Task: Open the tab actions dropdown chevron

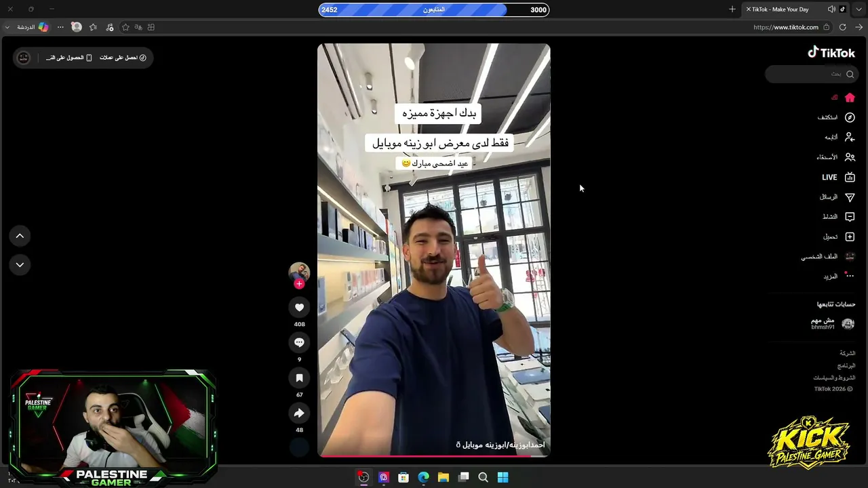Action: (859, 9)
